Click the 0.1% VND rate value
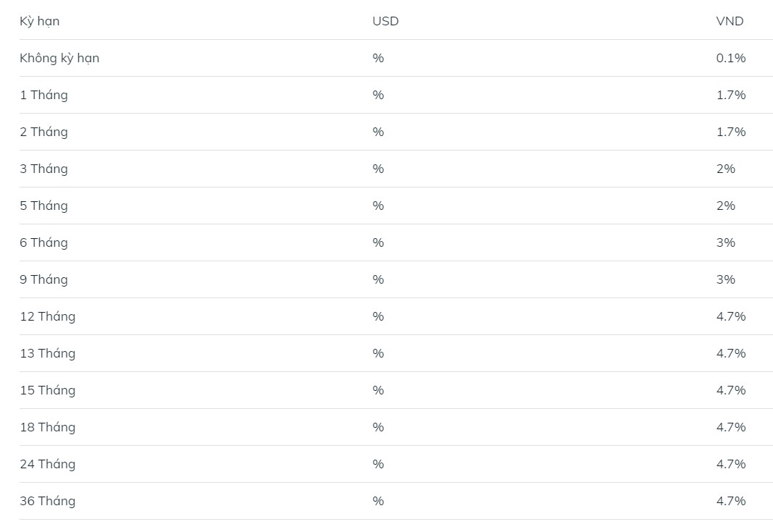This screenshot has width=773, height=532. pos(731,58)
